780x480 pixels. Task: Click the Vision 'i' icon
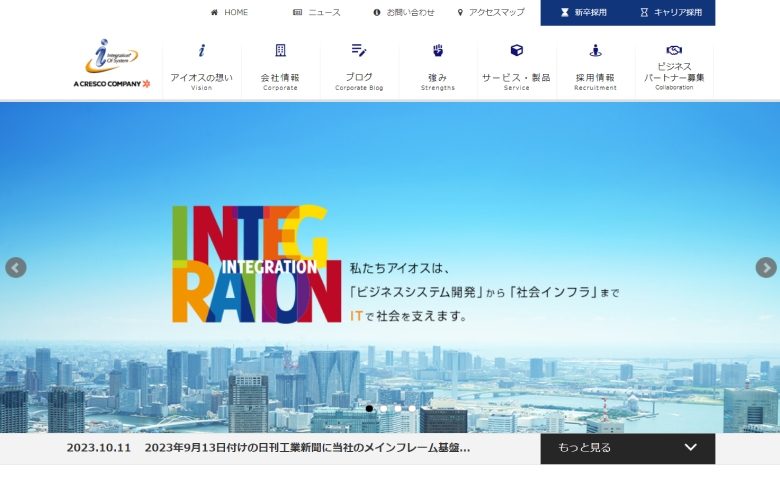pyautogui.click(x=201, y=50)
